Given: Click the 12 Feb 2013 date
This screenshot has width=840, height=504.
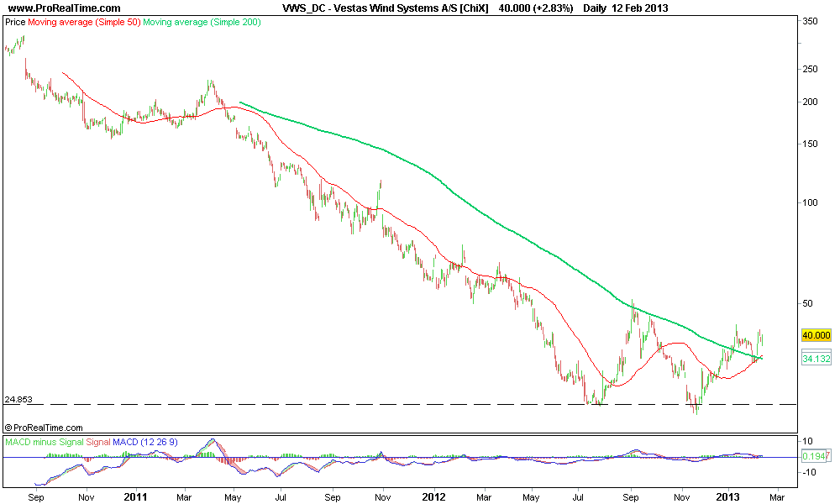Looking at the screenshot, I should point(640,8).
